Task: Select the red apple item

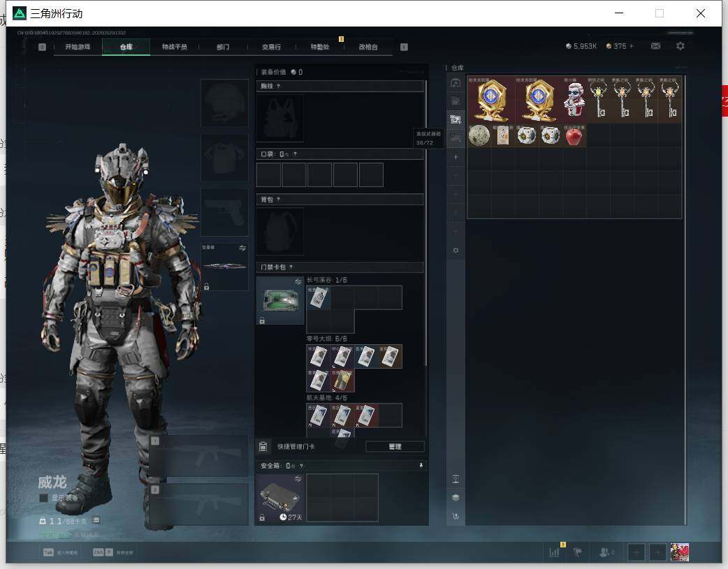Action: 574,135
